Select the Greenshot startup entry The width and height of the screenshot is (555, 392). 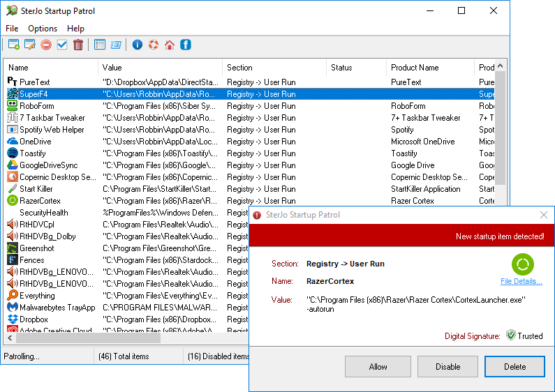point(36,248)
